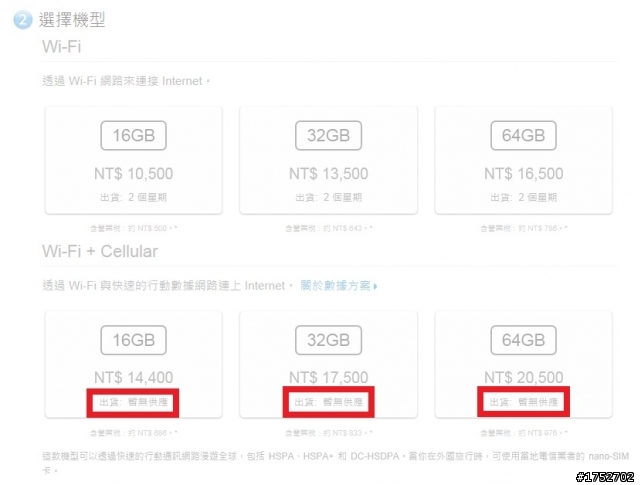Screen dimensions: 640x485
Task: Choose the Cellular 32GB model card
Action: click(329, 364)
